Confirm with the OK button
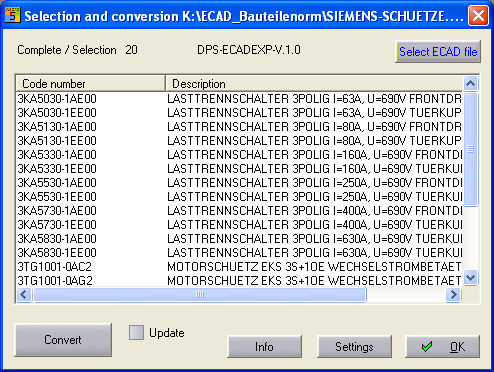Image resolution: width=494 pixels, height=372 pixels. (443, 347)
